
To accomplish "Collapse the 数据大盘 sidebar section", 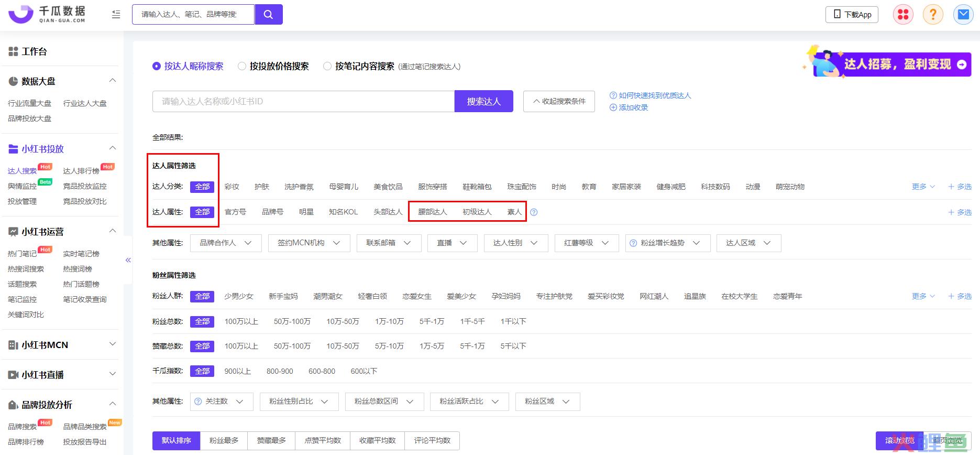I will coord(112,81).
